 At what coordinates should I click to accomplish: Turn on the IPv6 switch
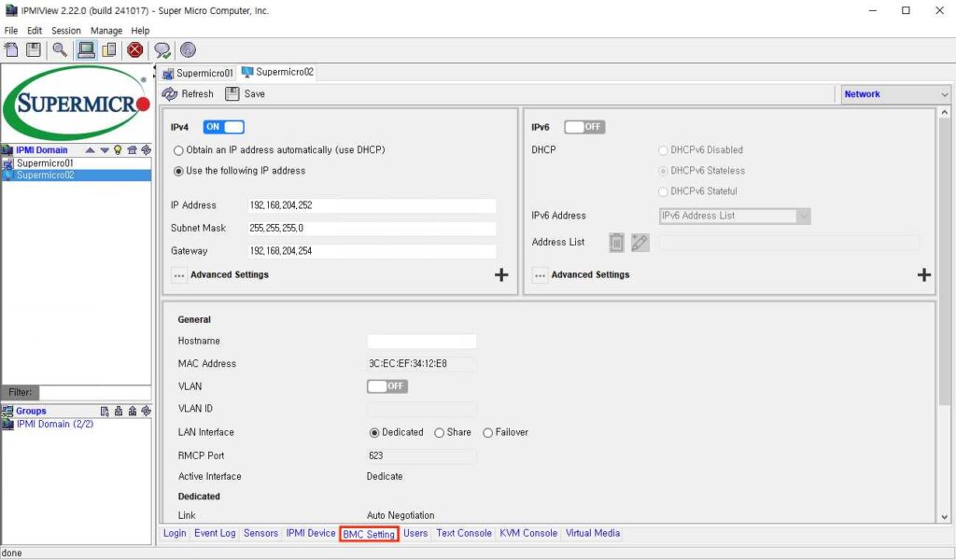tap(584, 127)
